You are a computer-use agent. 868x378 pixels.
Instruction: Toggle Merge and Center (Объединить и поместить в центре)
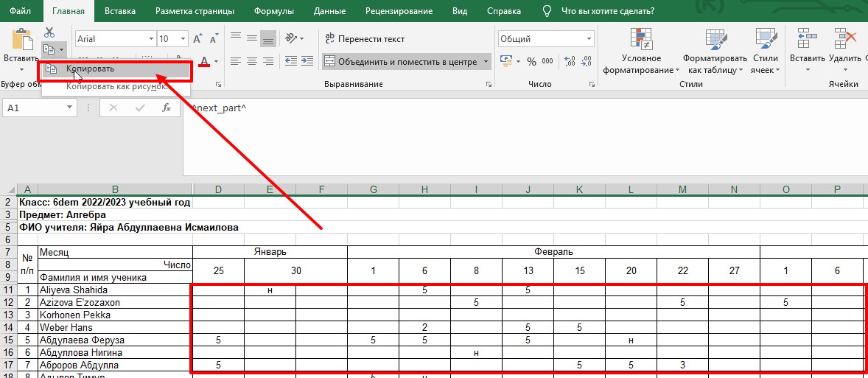pos(401,61)
